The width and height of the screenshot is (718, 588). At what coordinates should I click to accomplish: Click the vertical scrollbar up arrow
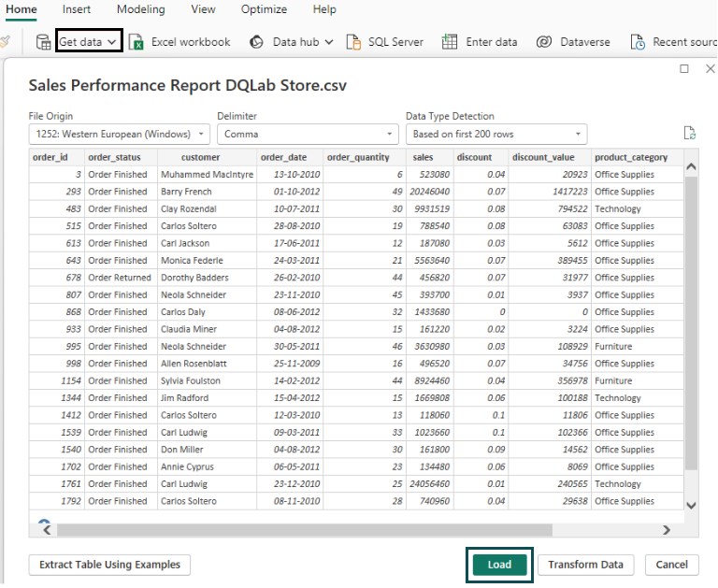click(x=691, y=166)
